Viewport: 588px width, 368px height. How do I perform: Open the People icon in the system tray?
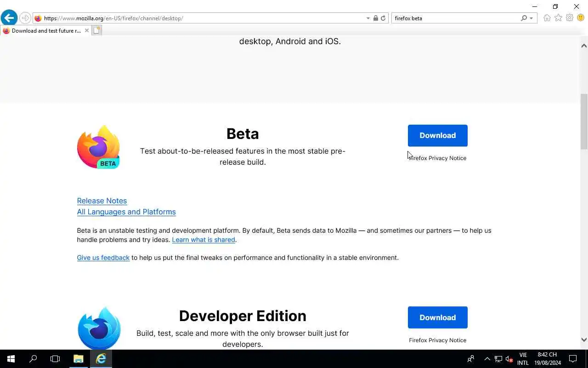[x=470, y=359]
